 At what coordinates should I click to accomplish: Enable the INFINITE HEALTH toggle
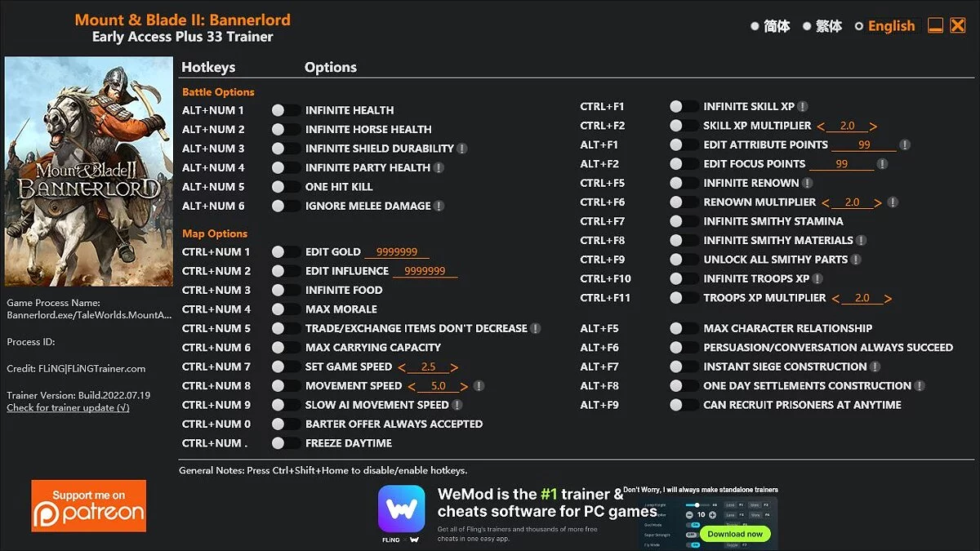[285, 109]
